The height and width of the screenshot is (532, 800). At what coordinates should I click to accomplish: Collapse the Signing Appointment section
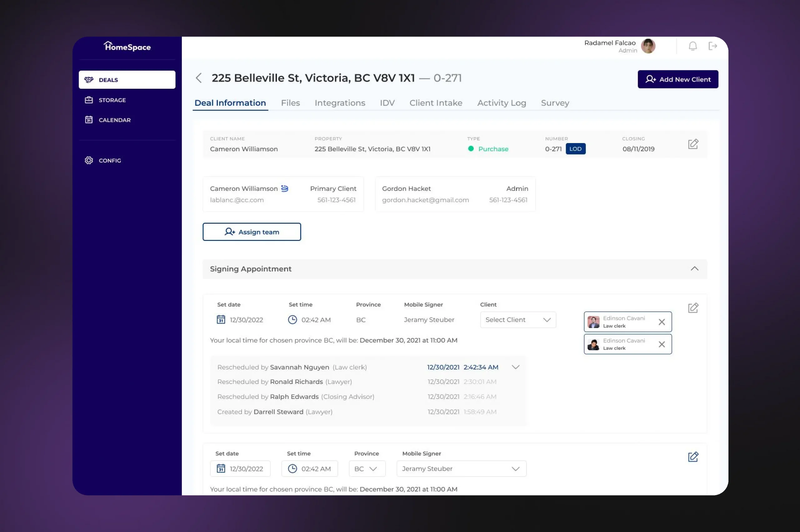click(x=694, y=269)
